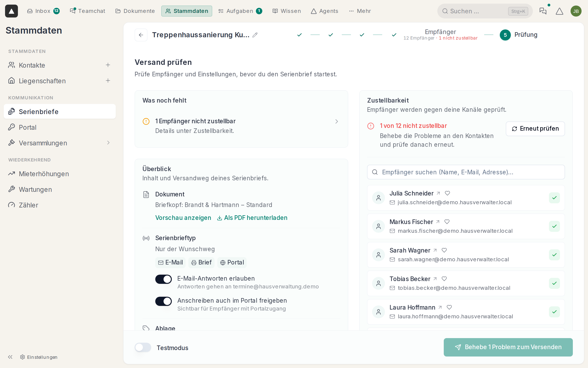Viewport: 588px width, 368px height.
Task: Click the triangle alert icon beside the avatar
Action: click(559, 11)
